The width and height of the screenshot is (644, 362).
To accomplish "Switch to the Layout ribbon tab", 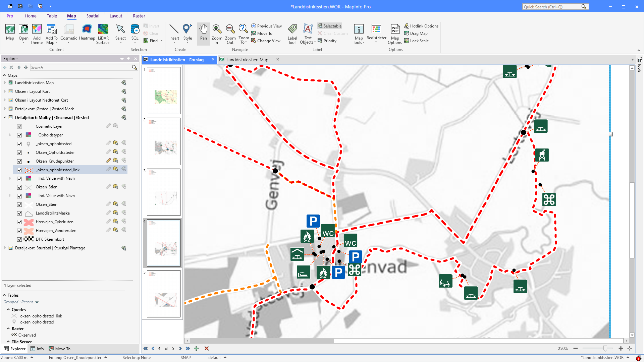I will [116, 16].
